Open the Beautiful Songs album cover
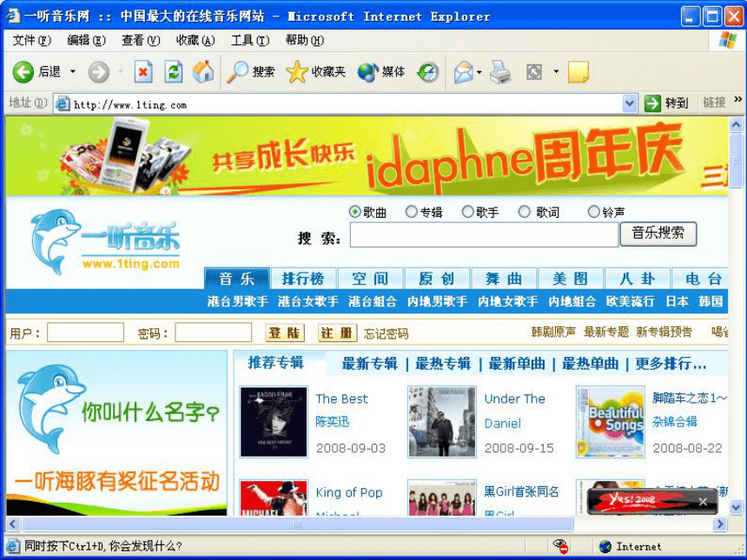 (x=610, y=422)
